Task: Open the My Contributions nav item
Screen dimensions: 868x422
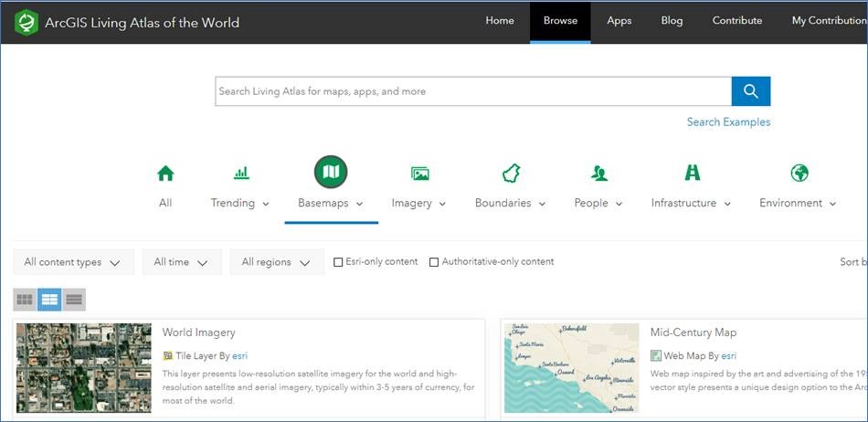Action: pos(830,21)
